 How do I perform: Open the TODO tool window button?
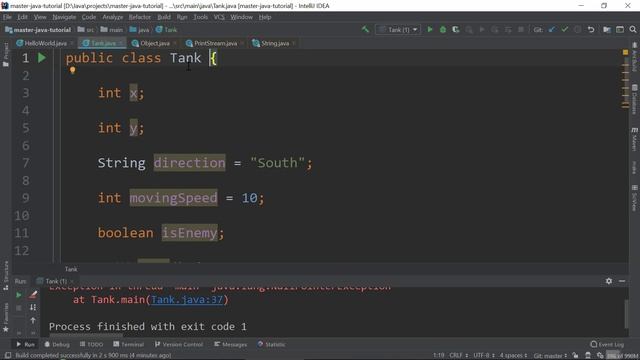(91, 344)
